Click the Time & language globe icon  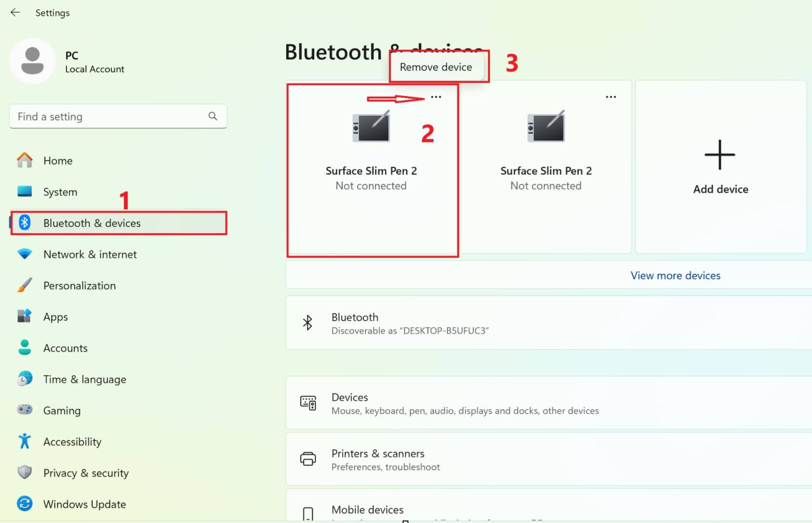click(24, 379)
